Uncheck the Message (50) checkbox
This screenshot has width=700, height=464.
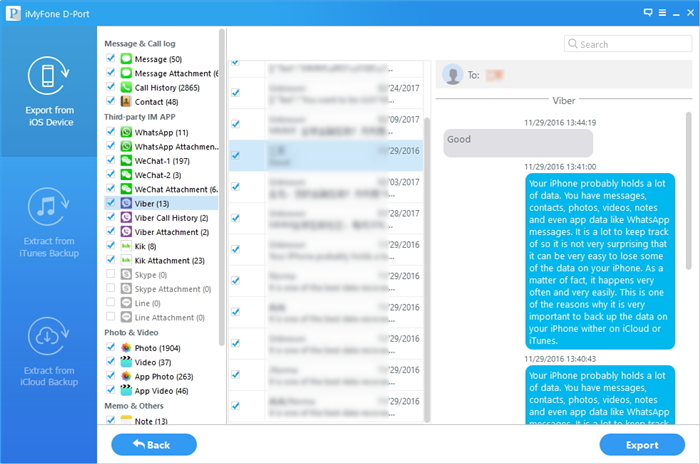pyautogui.click(x=111, y=58)
